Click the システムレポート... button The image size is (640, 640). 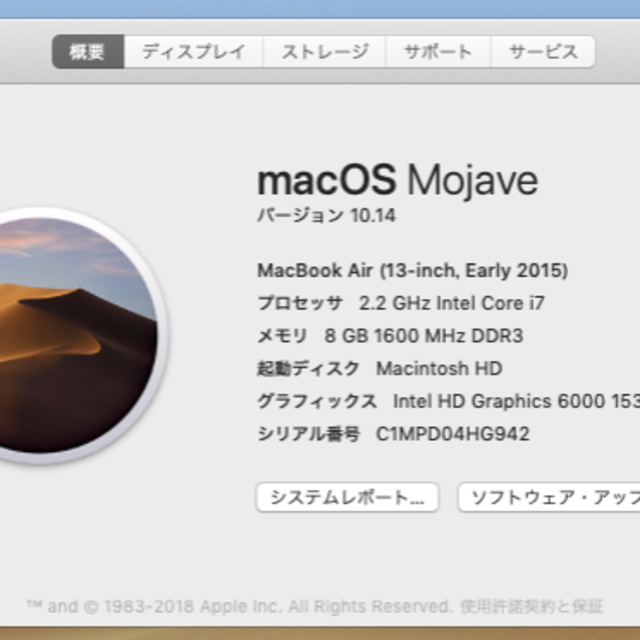pos(347,497)
